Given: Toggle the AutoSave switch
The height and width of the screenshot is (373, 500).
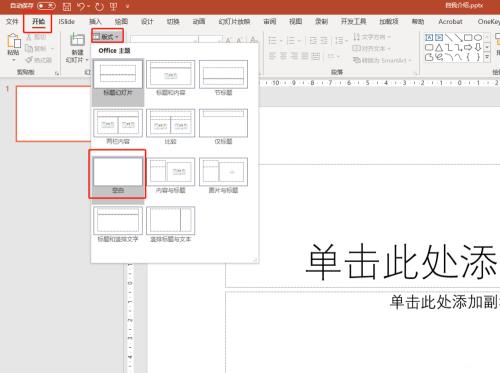Looking at the screenshot, I should click(46, 6).
